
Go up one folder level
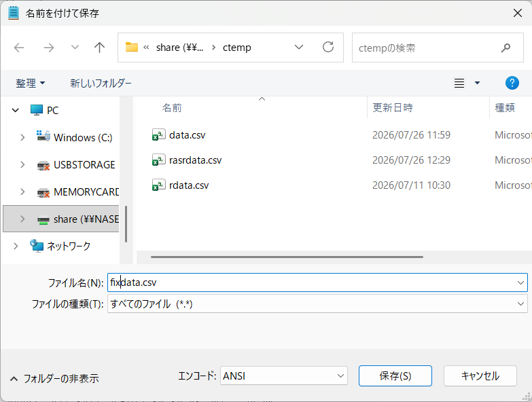99,48
